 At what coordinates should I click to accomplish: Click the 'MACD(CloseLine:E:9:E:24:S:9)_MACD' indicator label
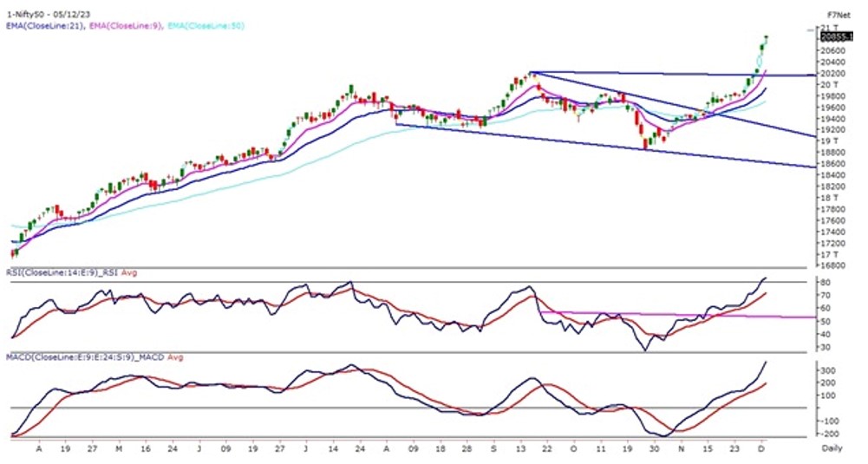pyautogui.click(x=85, y=357)
